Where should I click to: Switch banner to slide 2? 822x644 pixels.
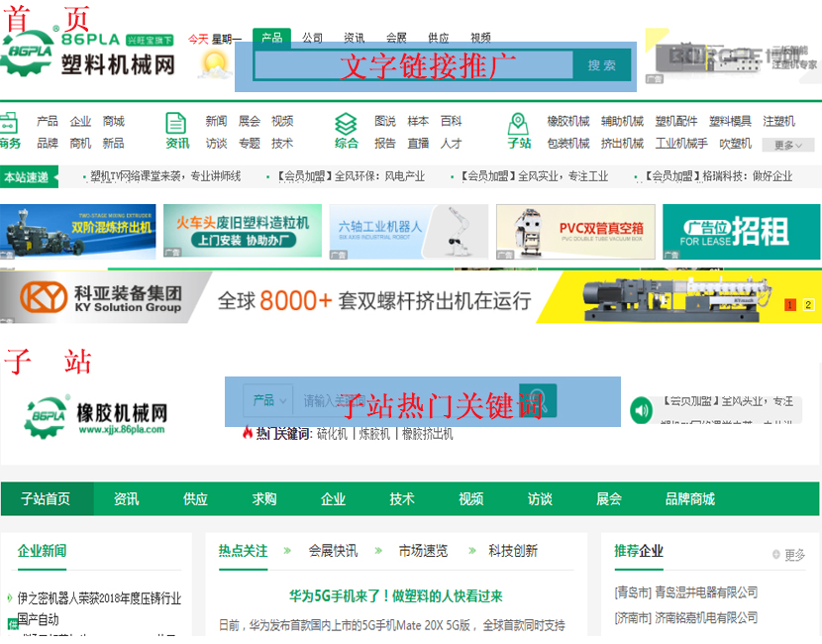808,305
